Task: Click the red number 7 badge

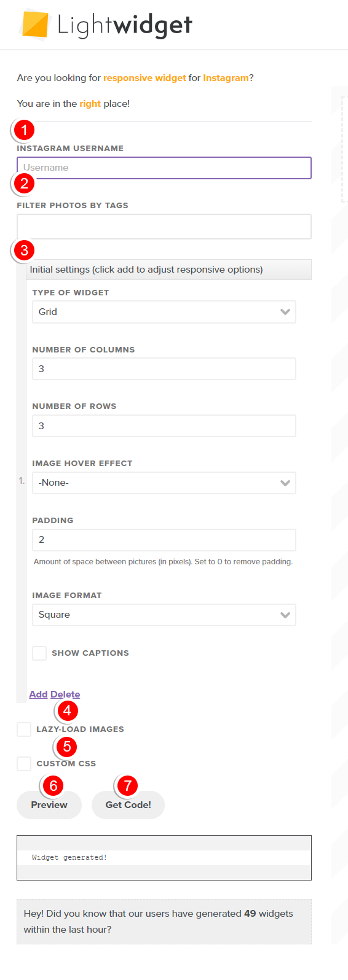Action: click(x=127, y=785)
